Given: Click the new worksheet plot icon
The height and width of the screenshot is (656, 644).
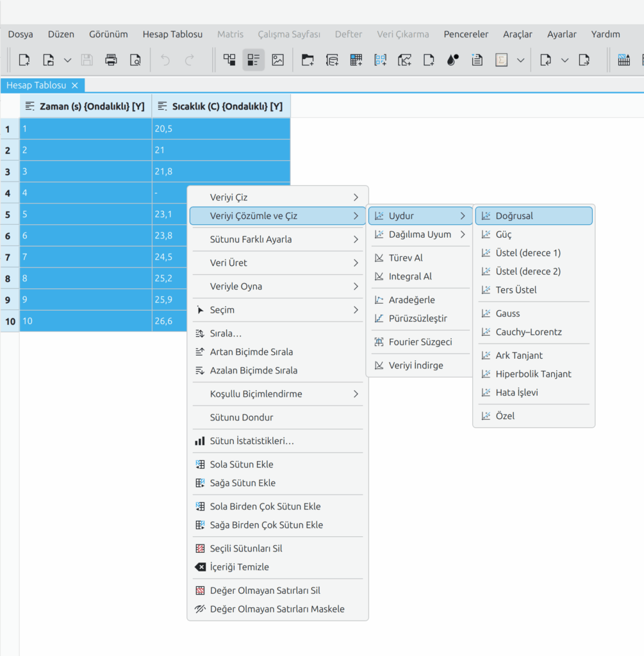Looking at the screenshot, I should pyautogui.click(x=404, y=60).
